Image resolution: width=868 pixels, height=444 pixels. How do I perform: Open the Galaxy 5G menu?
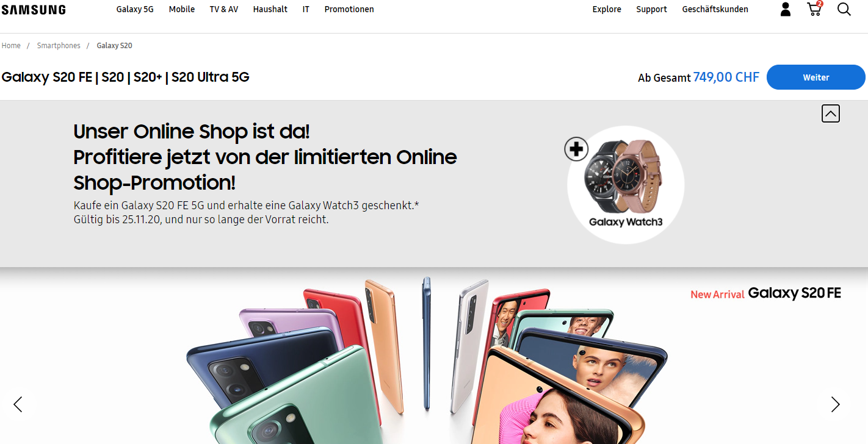click(x=135, y=9)
